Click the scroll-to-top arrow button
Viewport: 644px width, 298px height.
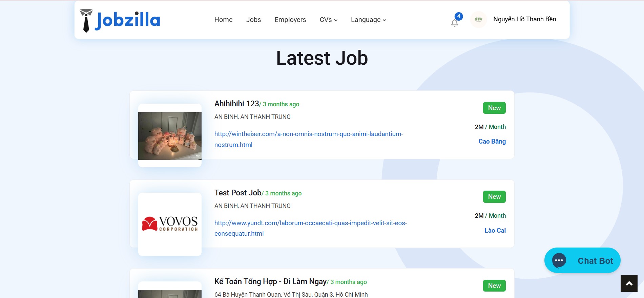click(x=629, y=283)
